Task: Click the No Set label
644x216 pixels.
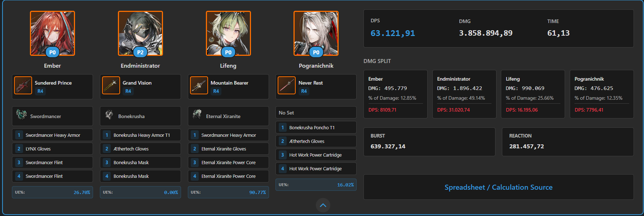Action: click(286, 113)
